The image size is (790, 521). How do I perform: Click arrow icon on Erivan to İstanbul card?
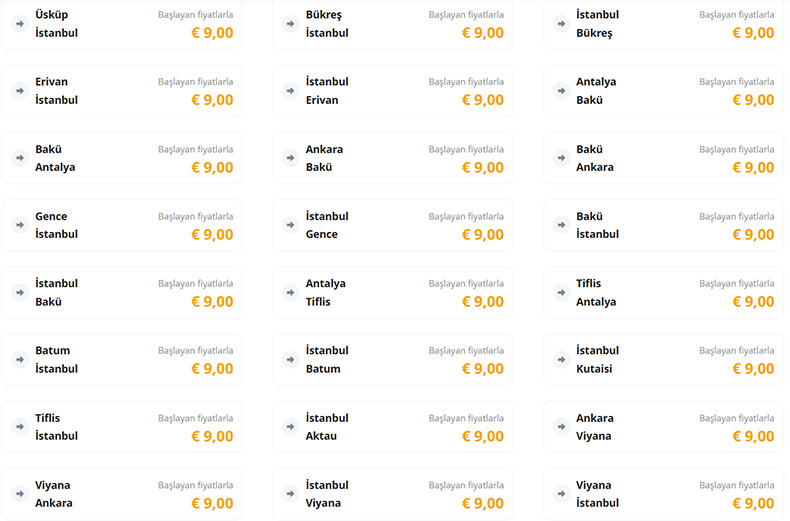(19, 91)
